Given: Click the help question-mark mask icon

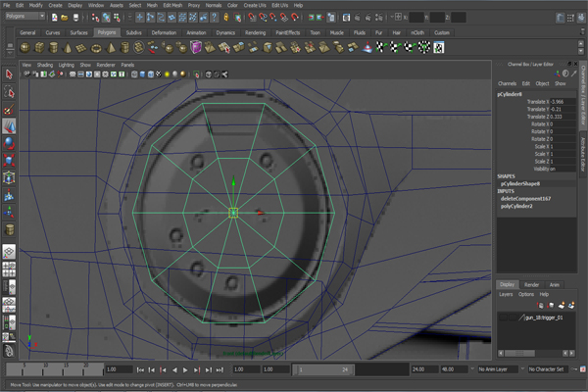Looking at the screenshot, I should 214,18.
